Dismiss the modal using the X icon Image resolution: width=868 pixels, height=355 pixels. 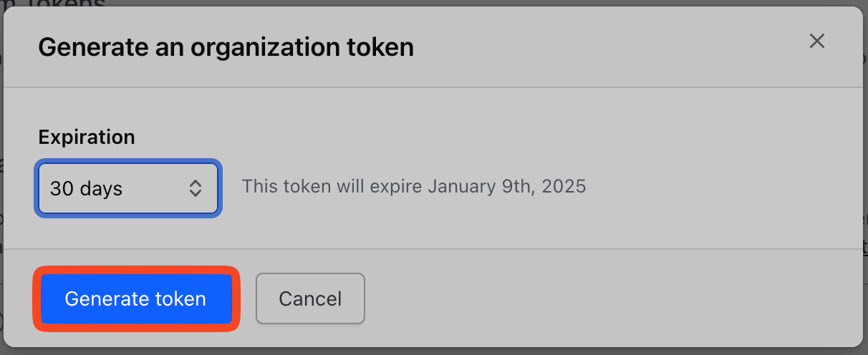point(817,41)
